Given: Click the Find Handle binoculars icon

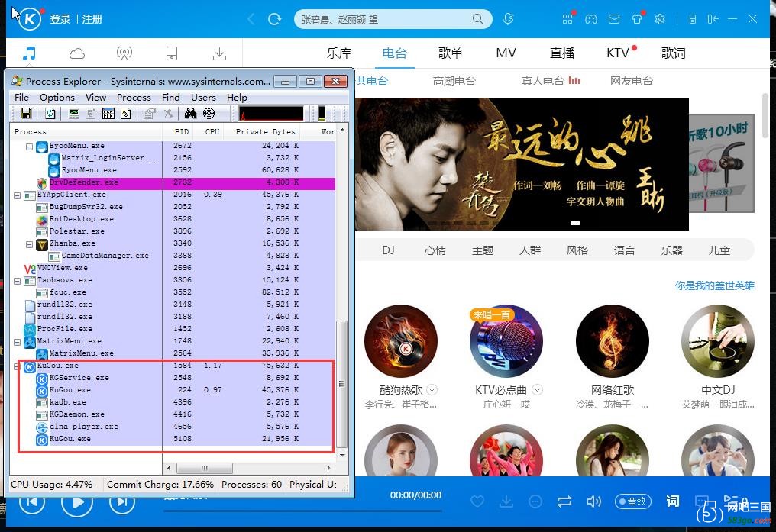Looking at the screenshot, I should (189, 113).
